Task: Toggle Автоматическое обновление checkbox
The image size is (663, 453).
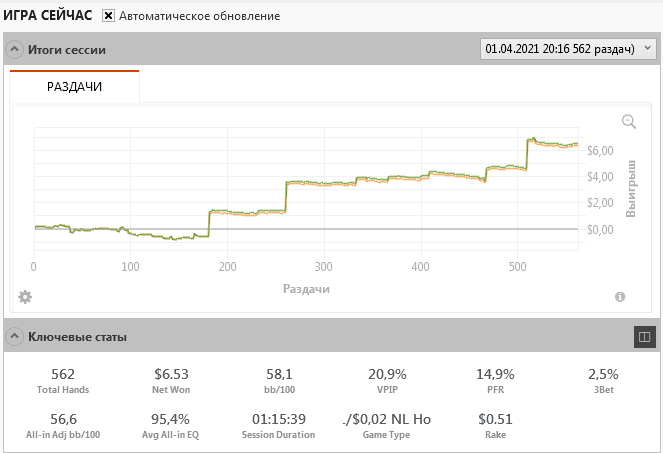Action: (x=108, y=16)
